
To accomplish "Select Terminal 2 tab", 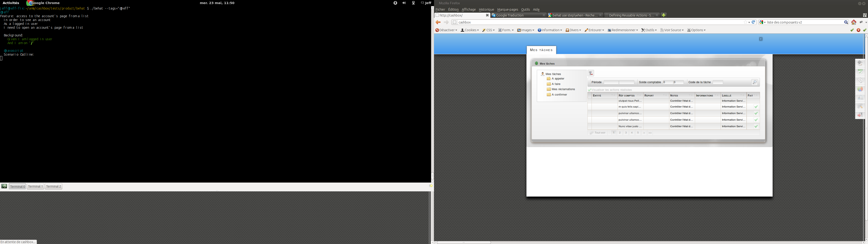I will pyautogui.click(x=54, y=187).
